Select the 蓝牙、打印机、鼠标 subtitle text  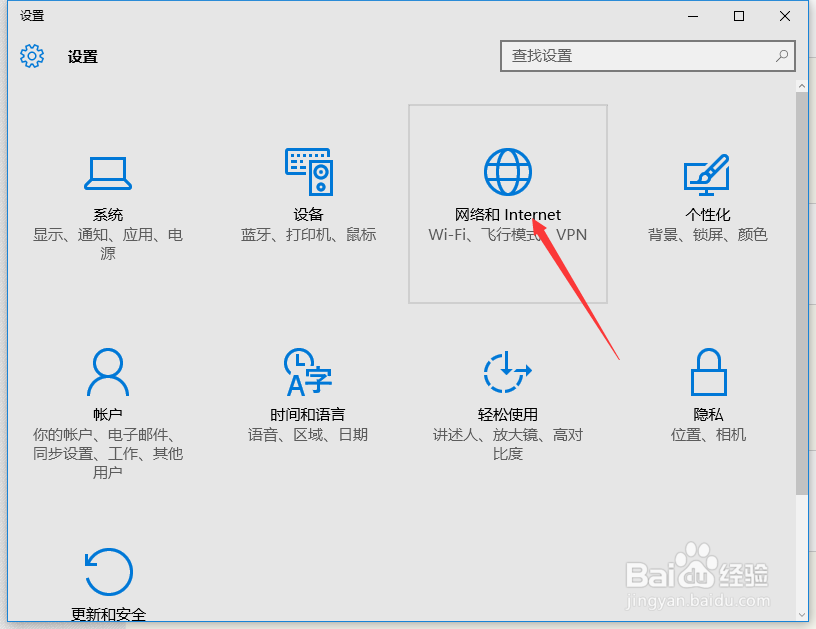pyautogui.click(x=308, y=234)
